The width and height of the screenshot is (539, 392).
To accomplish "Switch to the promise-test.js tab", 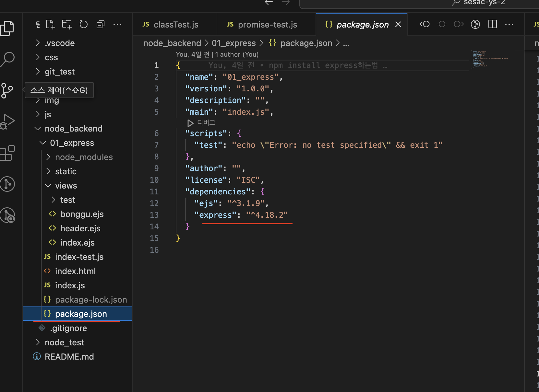I will (267, 24).
